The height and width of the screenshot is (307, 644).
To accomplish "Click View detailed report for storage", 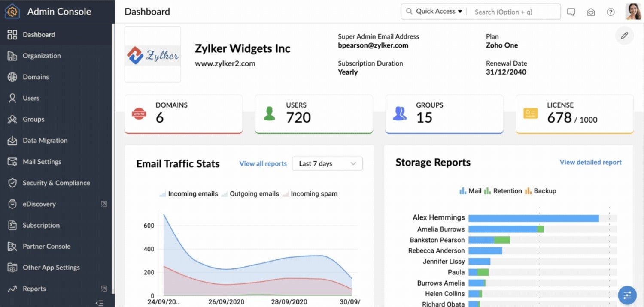I will 590,162.
